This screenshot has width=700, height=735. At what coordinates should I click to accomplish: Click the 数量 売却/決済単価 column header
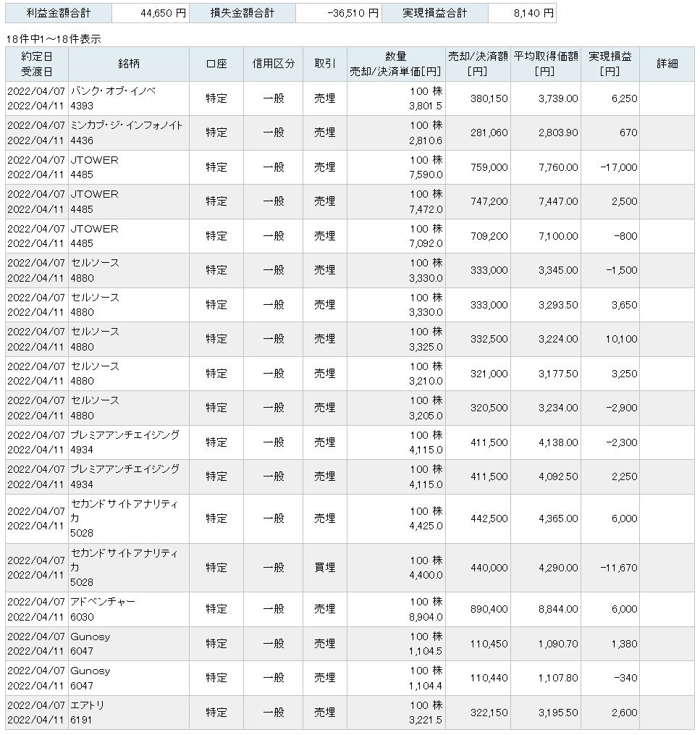click(396, 64)
